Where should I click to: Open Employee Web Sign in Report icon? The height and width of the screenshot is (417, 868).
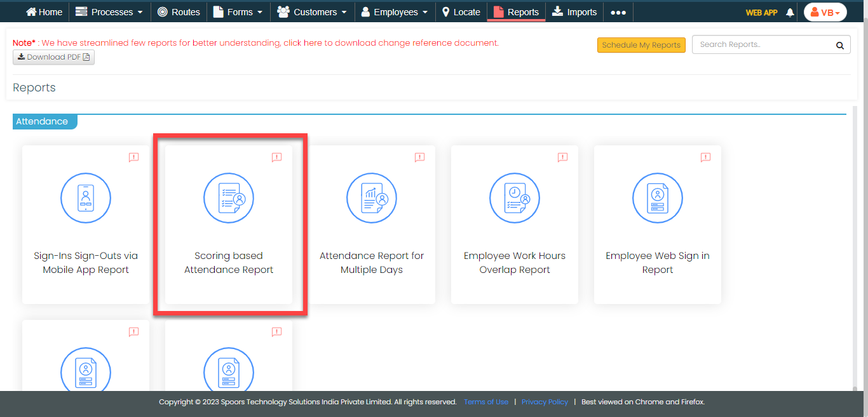658,198
